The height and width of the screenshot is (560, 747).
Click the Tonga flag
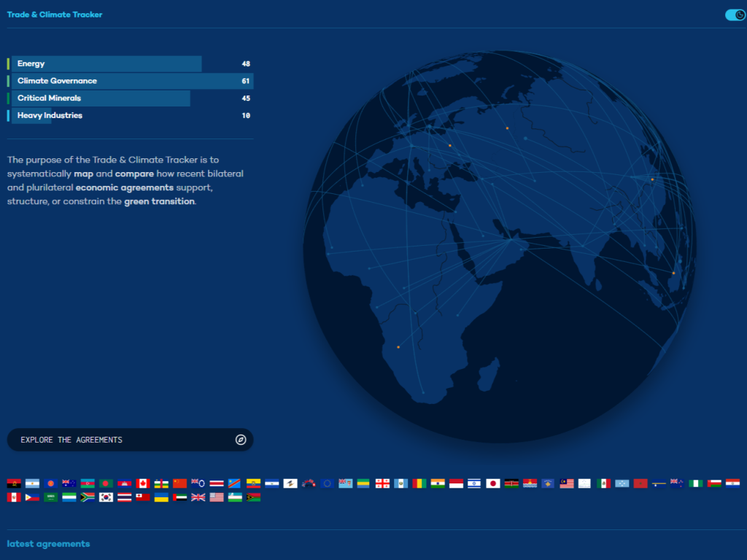[x=143, y=497]
